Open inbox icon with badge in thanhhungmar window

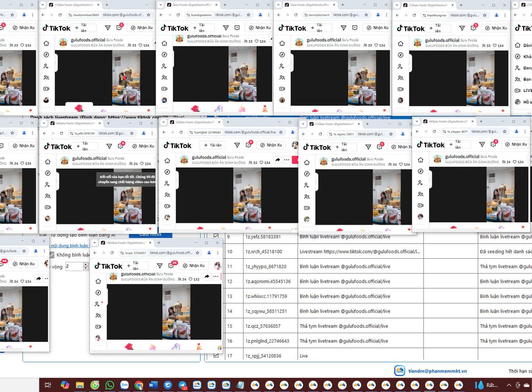point(473,28)
